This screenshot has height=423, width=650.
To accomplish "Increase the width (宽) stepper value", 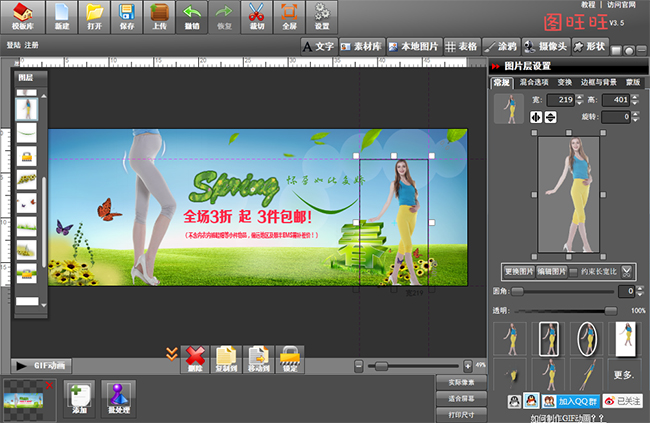I will (580, 97).
